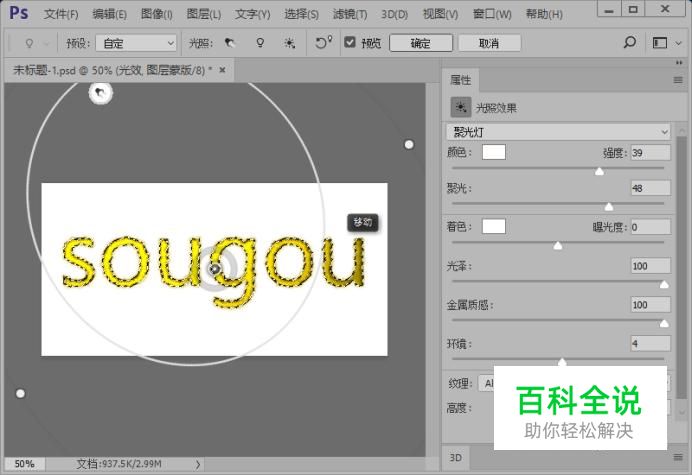Open the 3D panel menu icon
The width and height of the screenshot is (692, 475).
[678, 457]
